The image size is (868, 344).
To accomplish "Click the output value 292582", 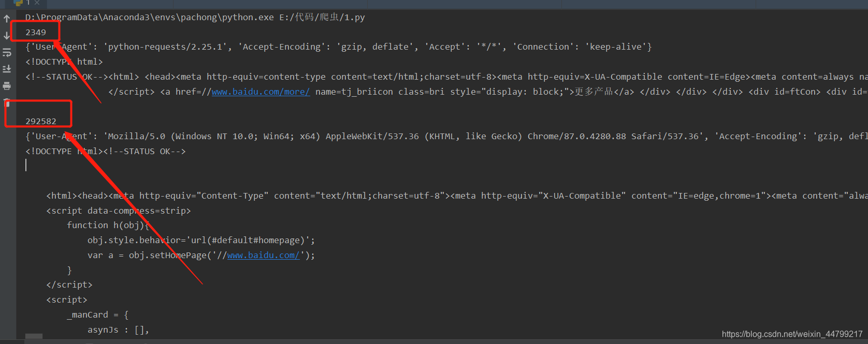I will (x=41, y=121).
